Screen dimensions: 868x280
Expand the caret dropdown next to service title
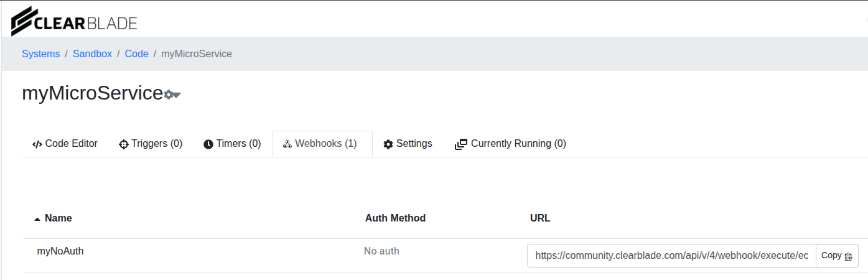tap(177, 95)
